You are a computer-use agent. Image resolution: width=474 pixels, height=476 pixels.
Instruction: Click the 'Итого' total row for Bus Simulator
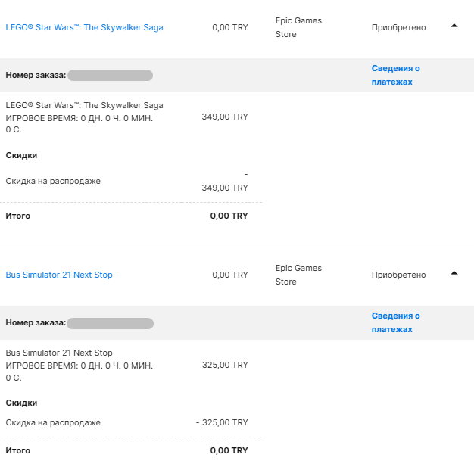18,450
